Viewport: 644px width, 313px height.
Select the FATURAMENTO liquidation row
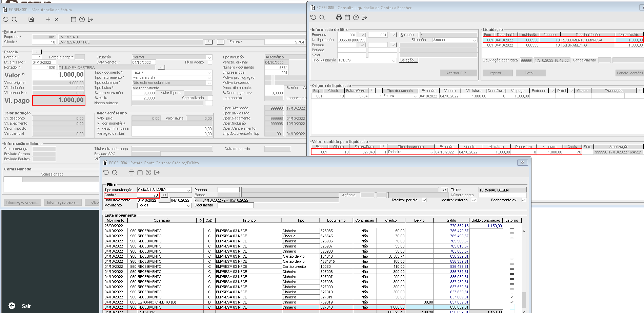point(563,45)
